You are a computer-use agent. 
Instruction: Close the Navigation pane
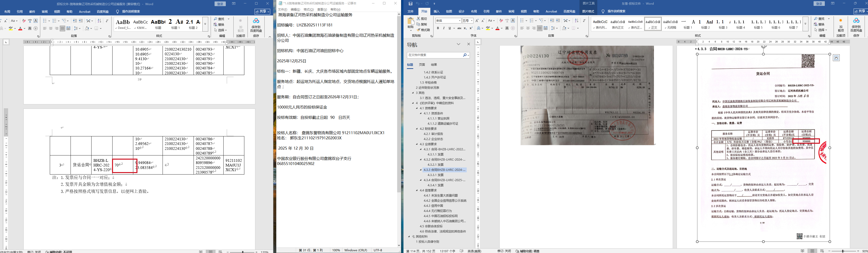coord(468,44)
